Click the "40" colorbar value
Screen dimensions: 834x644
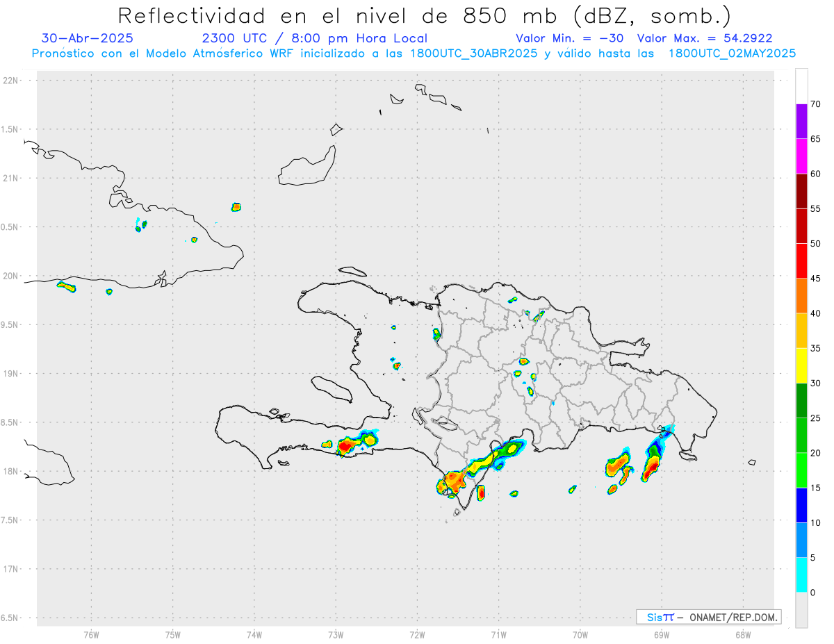tap(816, 313)
